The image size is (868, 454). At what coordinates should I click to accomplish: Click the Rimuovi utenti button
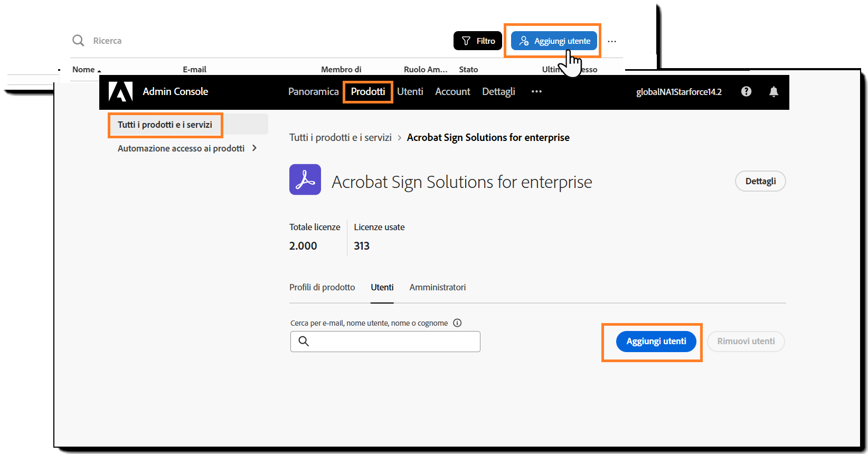click(746, 342)
